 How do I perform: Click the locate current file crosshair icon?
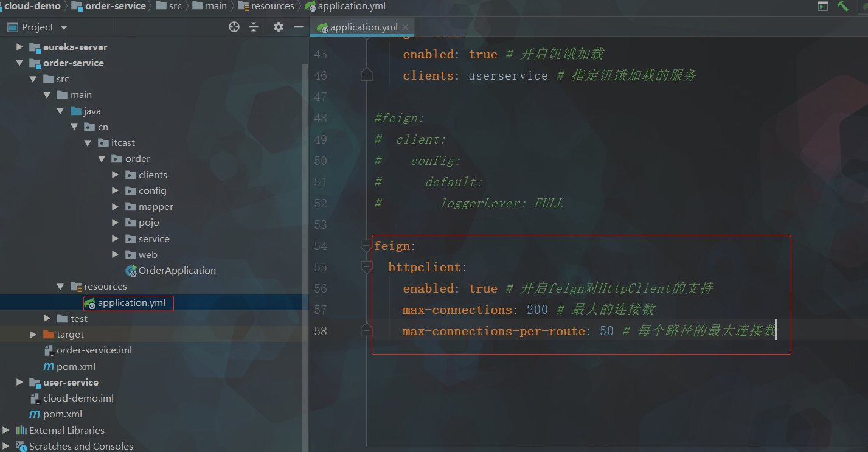234,27
